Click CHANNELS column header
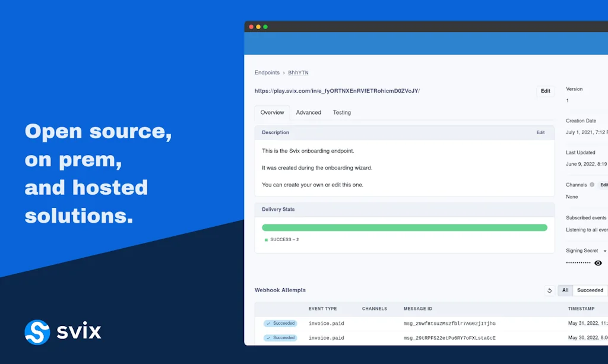Image resolution: width=608 pixels, height=364 pixels. pos(374,309)
